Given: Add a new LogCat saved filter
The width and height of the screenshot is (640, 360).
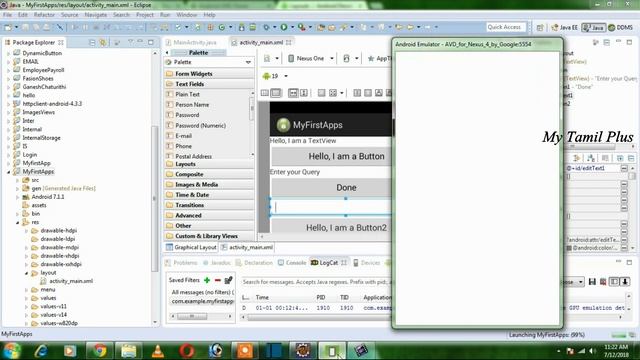Looking at the screenshot, I should [x=207, y=280].
